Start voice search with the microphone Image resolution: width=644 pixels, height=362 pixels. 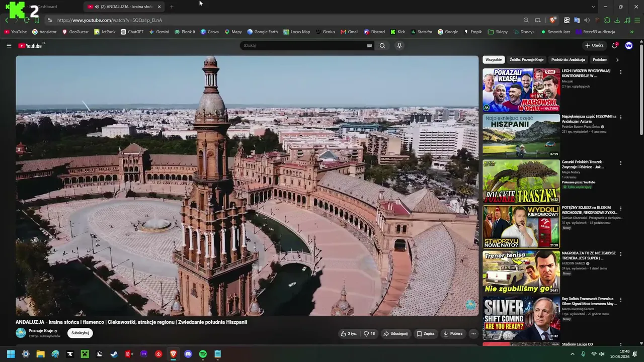pos(399,46)
